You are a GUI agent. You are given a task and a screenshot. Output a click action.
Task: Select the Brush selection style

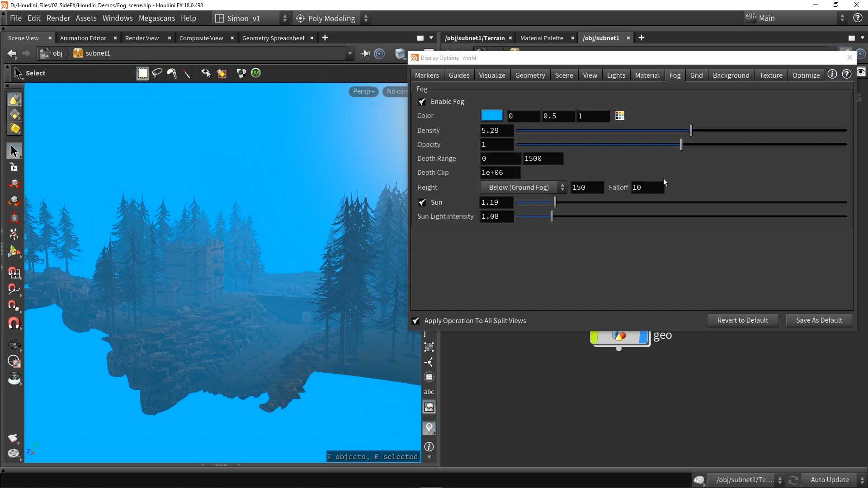tap(172, 73)
